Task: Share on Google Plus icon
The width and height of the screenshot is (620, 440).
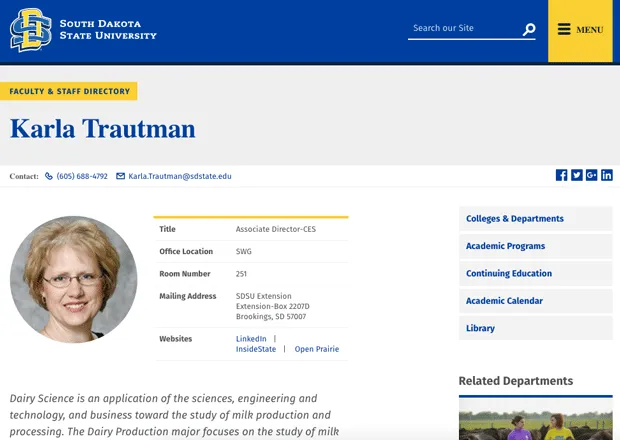Action: click(x=592, y=175)
